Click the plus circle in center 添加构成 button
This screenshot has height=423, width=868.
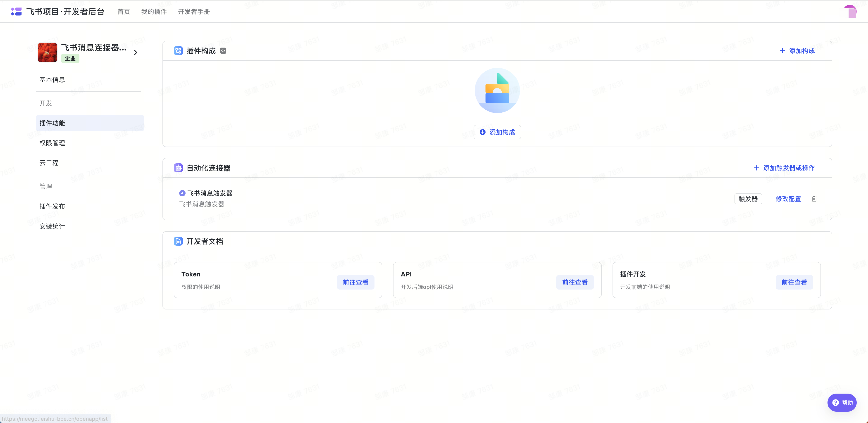point(482,132)
